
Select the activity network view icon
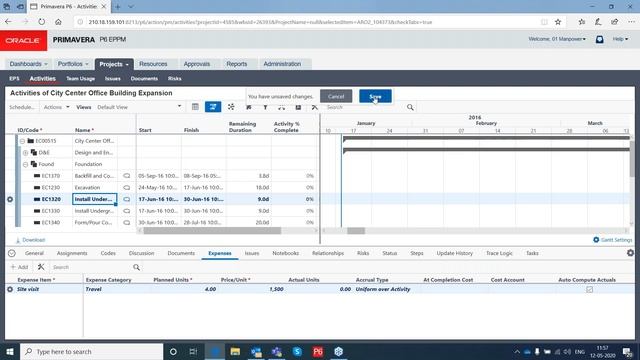[231, 107]
